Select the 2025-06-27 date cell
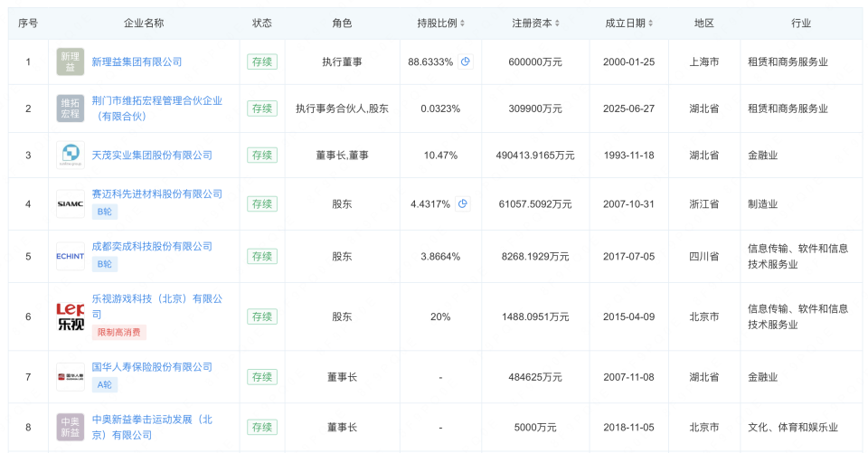 point(629,109)
